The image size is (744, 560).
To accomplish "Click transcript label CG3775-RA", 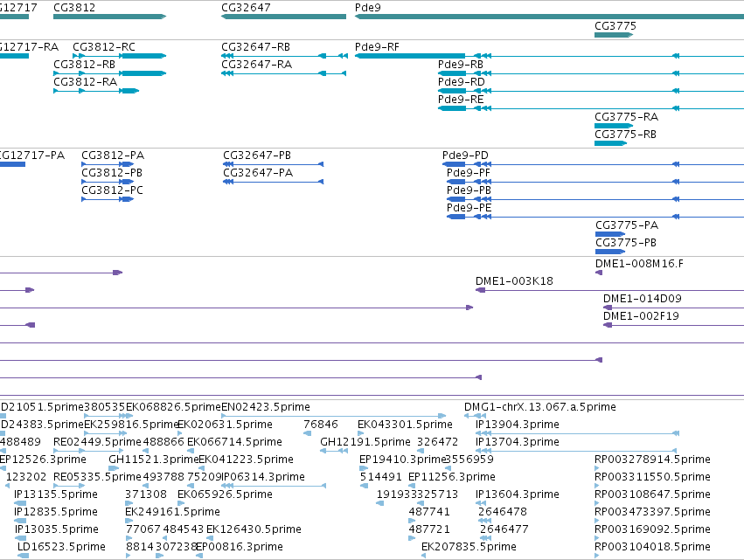I will click(x=626, y=117).
